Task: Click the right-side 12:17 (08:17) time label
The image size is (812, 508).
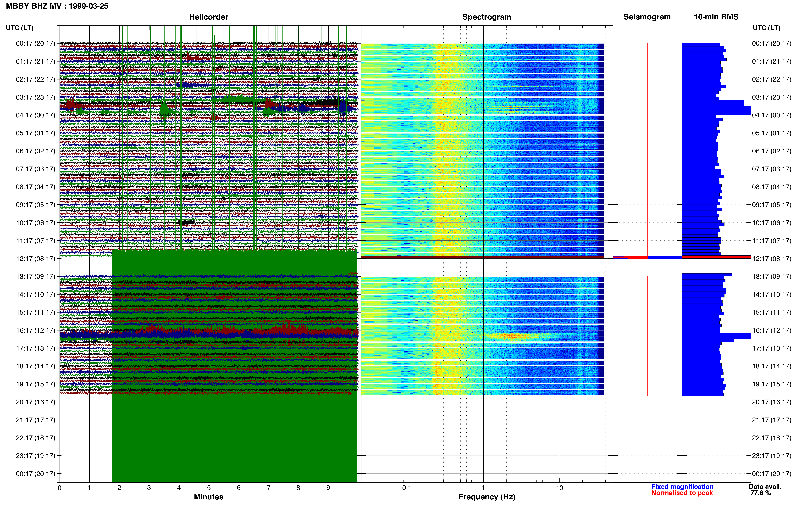Action: [x=772, y=259]
